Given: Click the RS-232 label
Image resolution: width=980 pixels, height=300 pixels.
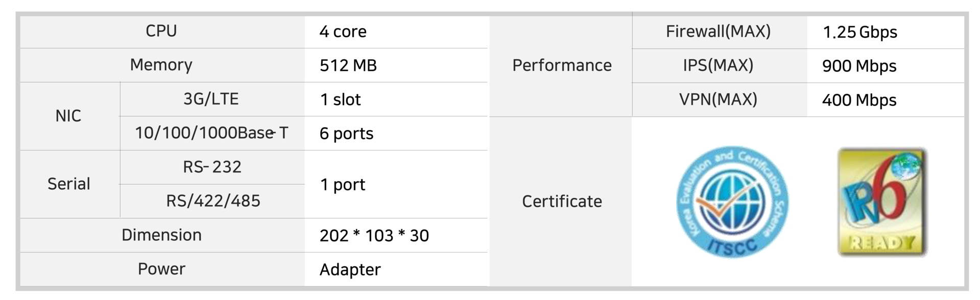Looking at the screenshot, I should click(212, 167).
